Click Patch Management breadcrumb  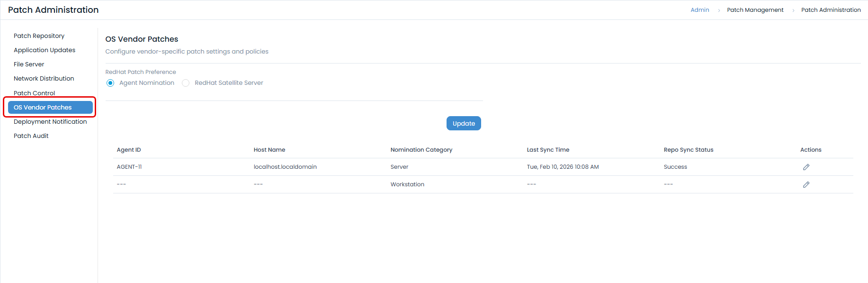coord(755,10)
